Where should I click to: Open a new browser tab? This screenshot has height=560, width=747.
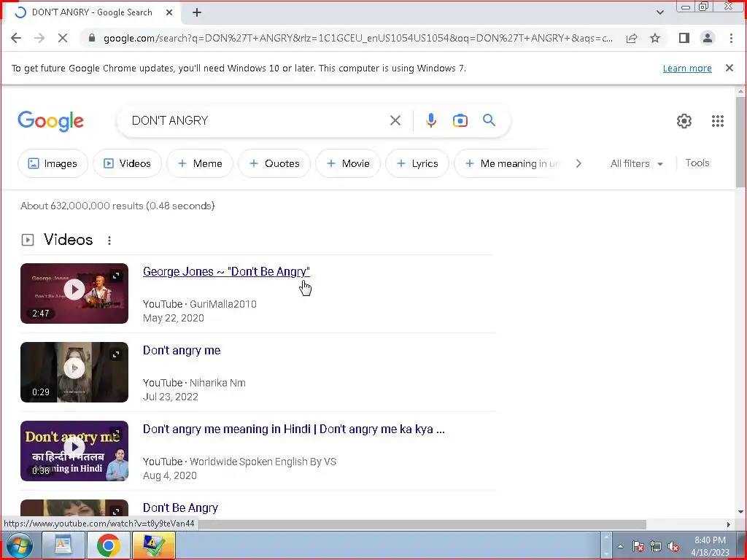click(x=197, y=13)
